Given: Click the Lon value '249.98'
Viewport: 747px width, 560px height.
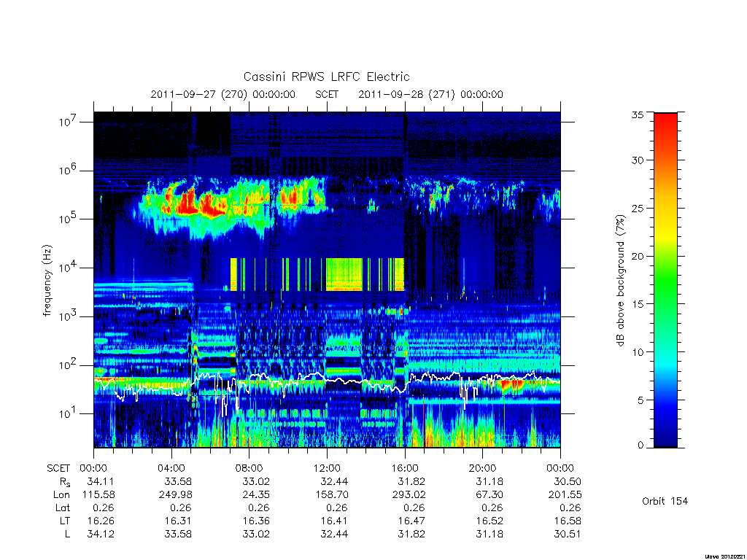Looking at the screenshot, I should [x=175, y=495].
